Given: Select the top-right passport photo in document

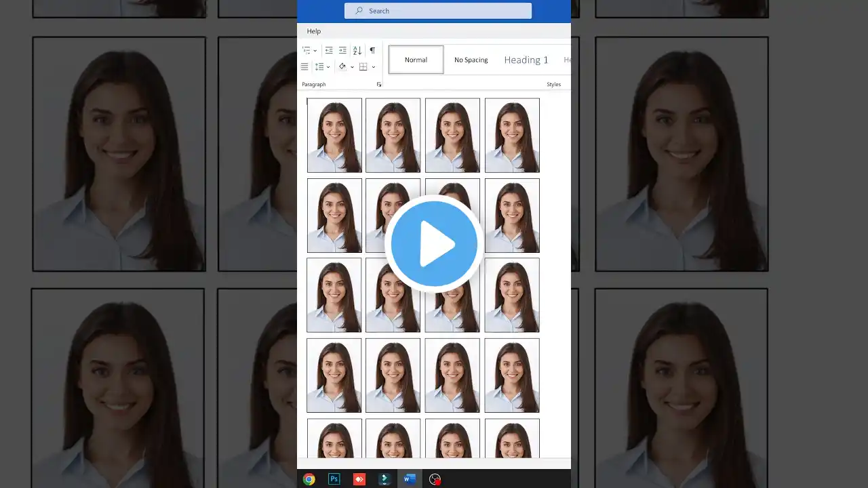Looking at the screenshot, I should tap(512, 135).
